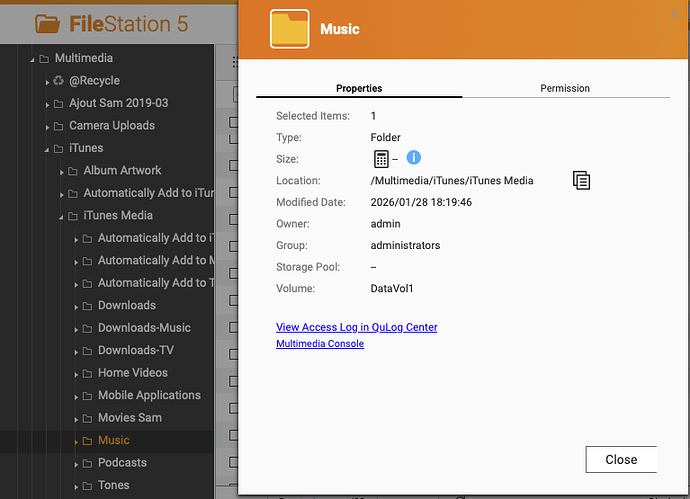Click the folder icon beside Podcasts
The image size is (690, 499).
(x=88, y=463)
